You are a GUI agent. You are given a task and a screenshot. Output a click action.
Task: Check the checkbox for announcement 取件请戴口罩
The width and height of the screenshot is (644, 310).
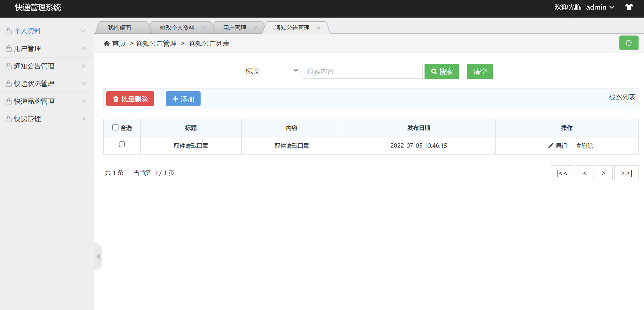122,145
